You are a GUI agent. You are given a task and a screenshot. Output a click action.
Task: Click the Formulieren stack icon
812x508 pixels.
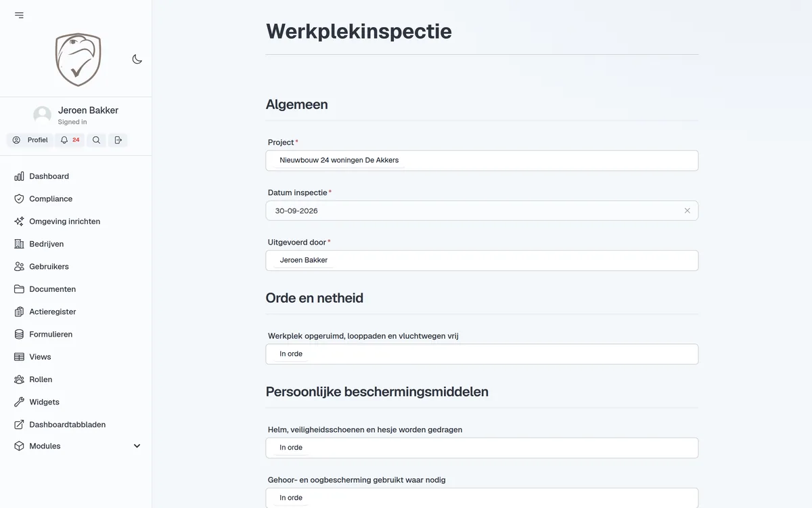pos(19,334)
